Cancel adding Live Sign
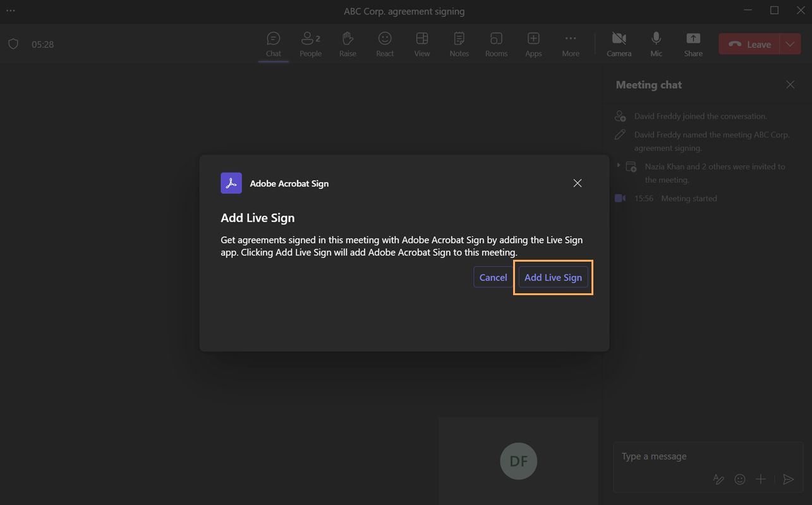Screen dimensions: 812x505 tap(493, 277)
